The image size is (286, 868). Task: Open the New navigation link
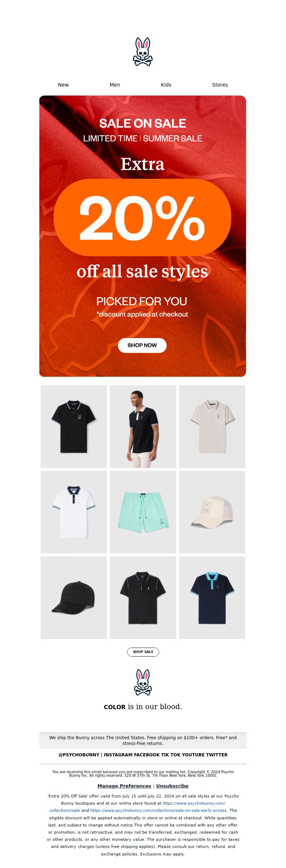63,85
